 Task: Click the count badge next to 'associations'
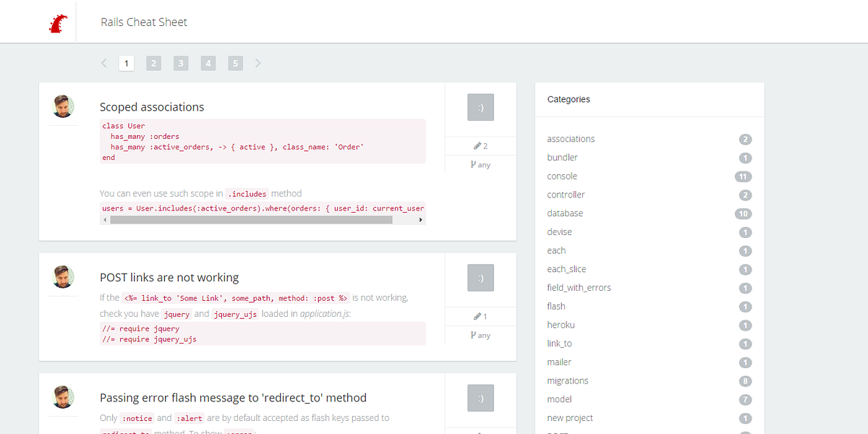click(744, 139)
